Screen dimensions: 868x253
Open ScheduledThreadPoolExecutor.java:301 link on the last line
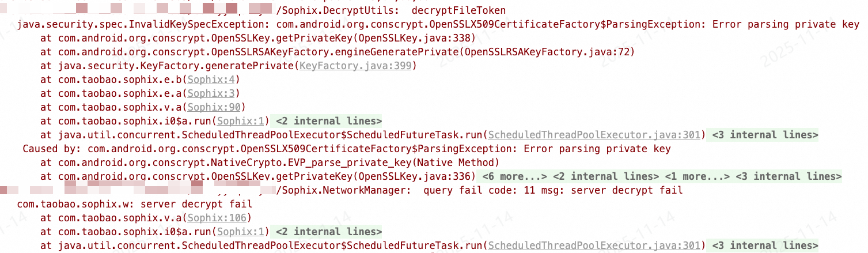pyautogui.click(x=594, y=246)
